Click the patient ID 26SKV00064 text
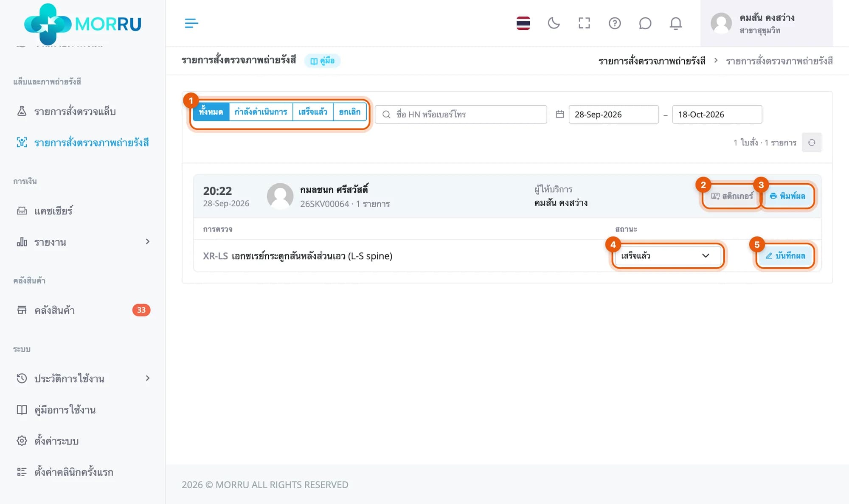 click(x=325, y=204)
